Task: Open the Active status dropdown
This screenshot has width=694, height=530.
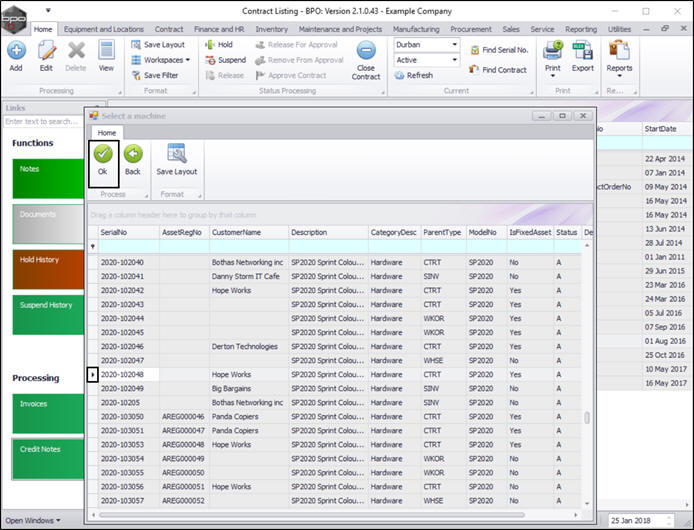Action: (453, 60)
